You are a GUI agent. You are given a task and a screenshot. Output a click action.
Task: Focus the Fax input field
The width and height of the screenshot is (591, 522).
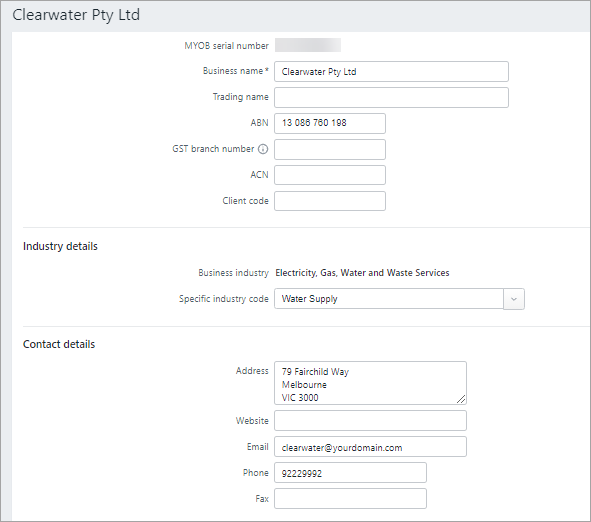[x=350, y=499]
